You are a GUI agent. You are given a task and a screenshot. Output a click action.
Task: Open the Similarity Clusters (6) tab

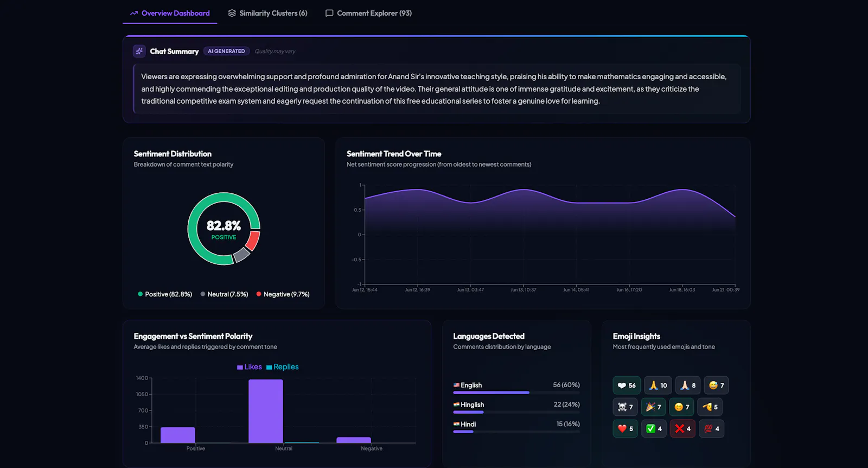click(x=267, y=13)
